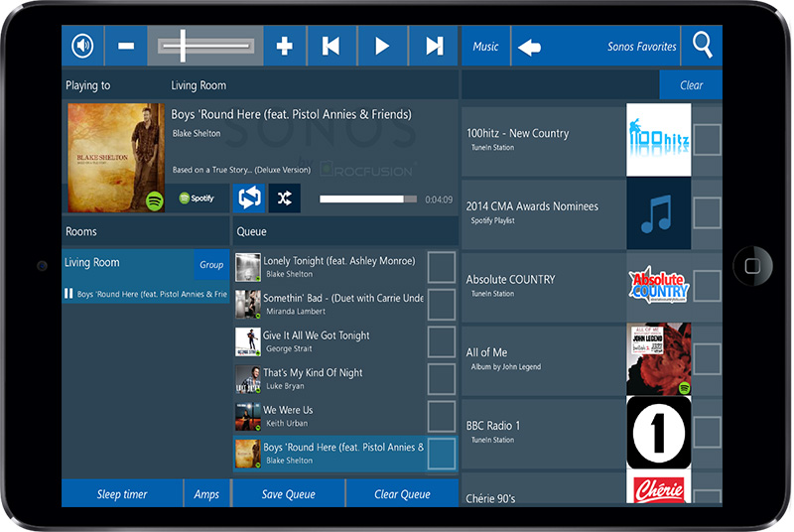The height and width of the screenshot is (532, 794).
Task: Decrease volume with the minus button
Action: [x=126, y=46]
